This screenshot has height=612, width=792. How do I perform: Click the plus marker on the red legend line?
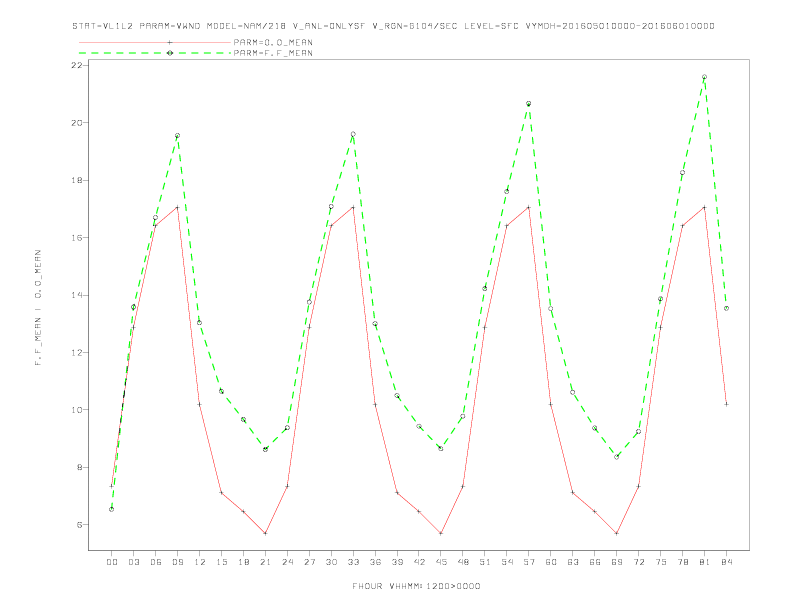pyautogui.click(x=170, y=42)
